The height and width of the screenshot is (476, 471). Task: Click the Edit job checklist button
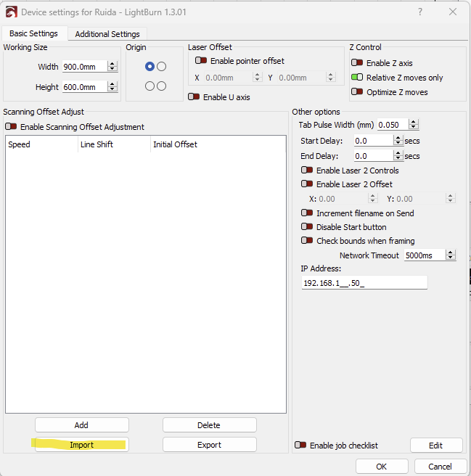click(436, 446)
